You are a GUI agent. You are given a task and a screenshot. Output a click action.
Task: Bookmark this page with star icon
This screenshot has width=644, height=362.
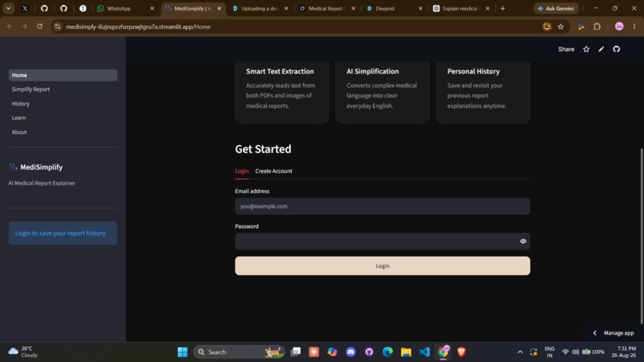coord(561,26)
